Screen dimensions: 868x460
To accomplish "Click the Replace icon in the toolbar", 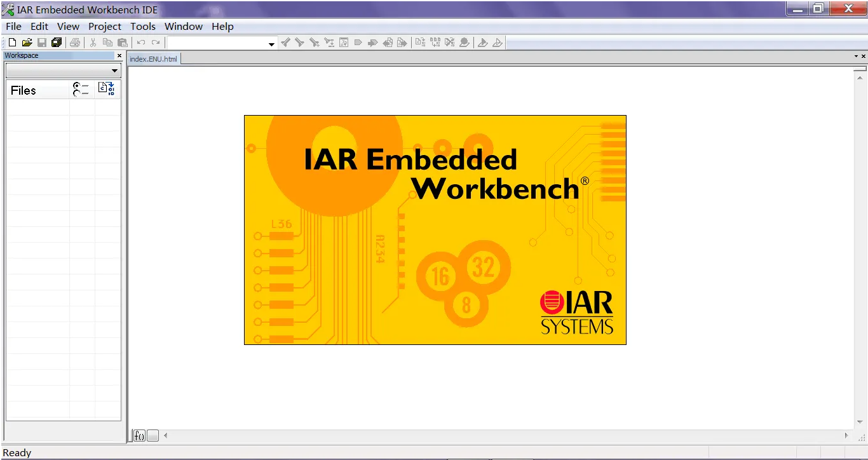I will 329,43.
